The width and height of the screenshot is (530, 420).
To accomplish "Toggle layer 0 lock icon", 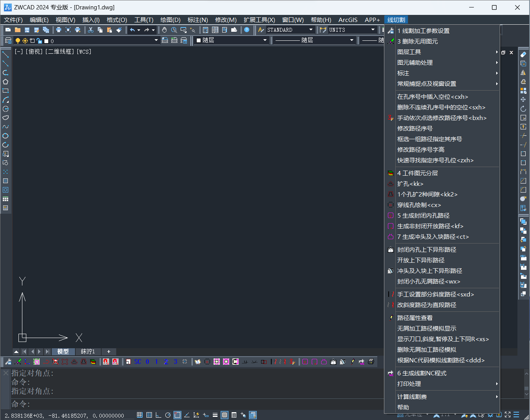I will click(x=39, y=41).
